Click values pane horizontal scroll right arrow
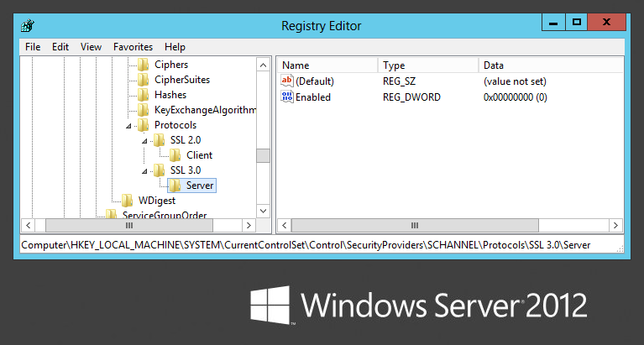 click(615, 225)
